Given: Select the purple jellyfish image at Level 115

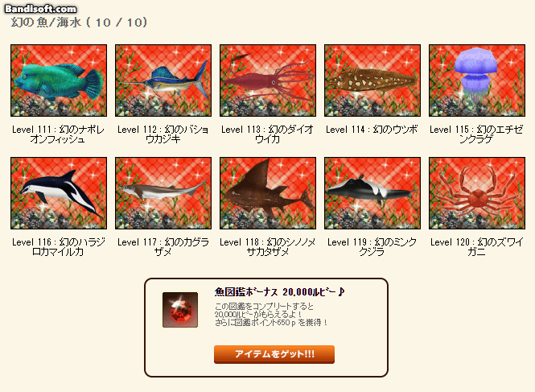Looking at the screenshot, I should pos(477,80).
